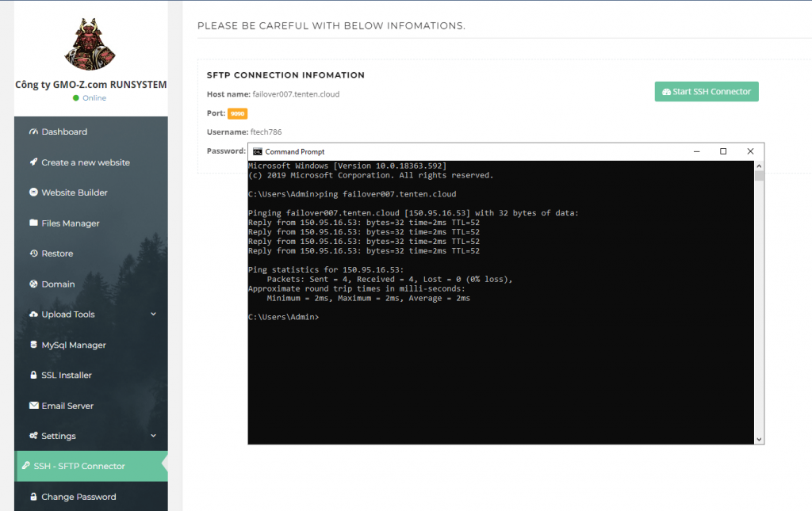Image resolution: width=812 pixels, height=511 pixels.
Task: Click the rocket icon for Create a new website
Action: (x=34, y=162)
